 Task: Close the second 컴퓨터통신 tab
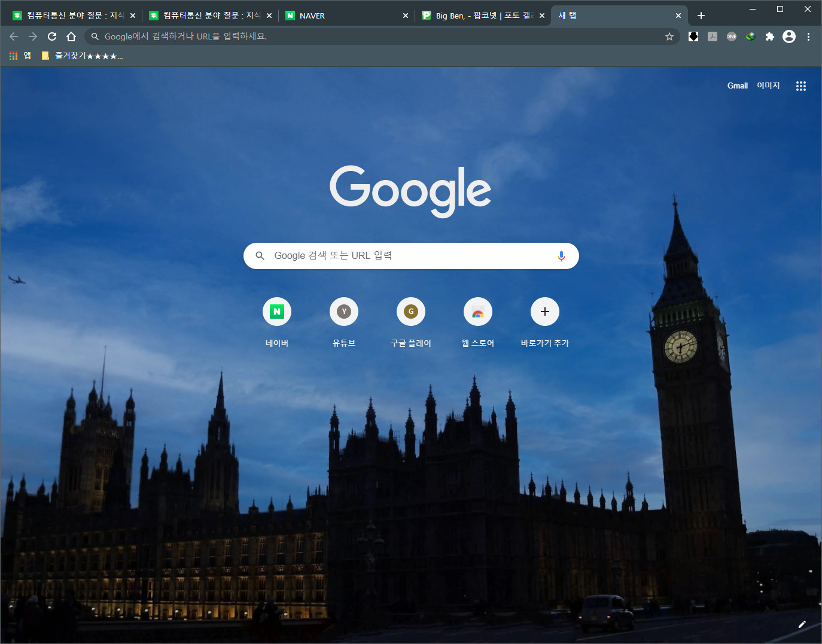tap(269, 16)
